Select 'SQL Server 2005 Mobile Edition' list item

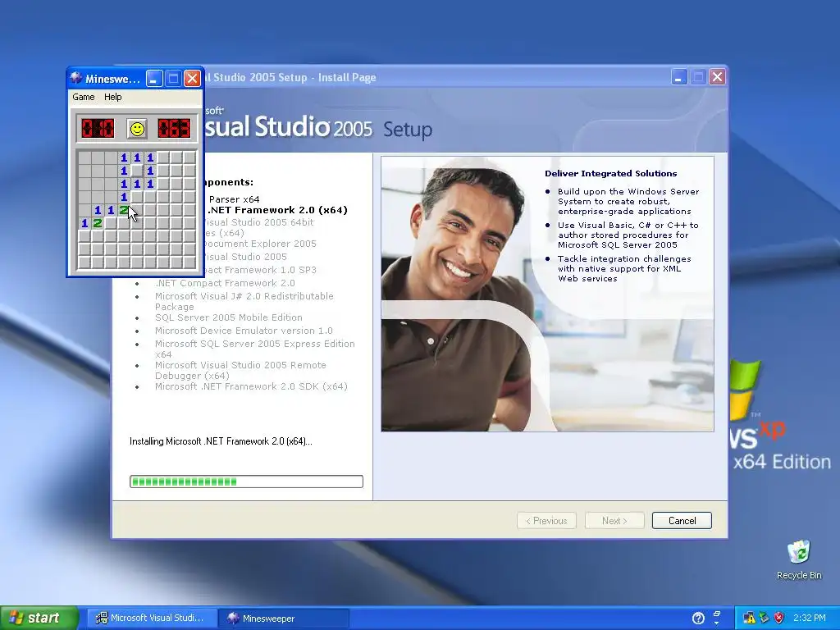(229, 317)
